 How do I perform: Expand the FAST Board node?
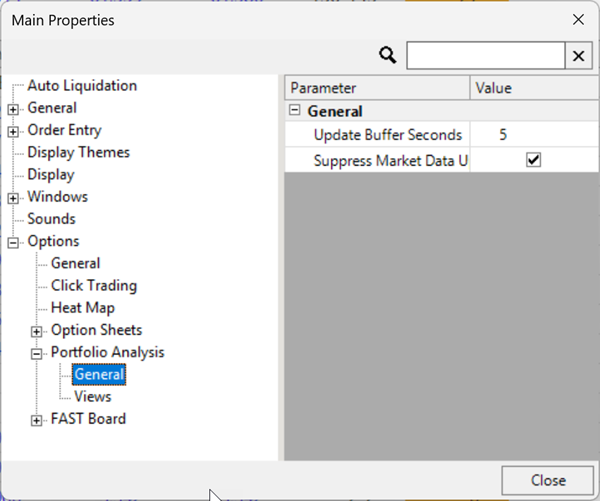click(x=37, y=420)
